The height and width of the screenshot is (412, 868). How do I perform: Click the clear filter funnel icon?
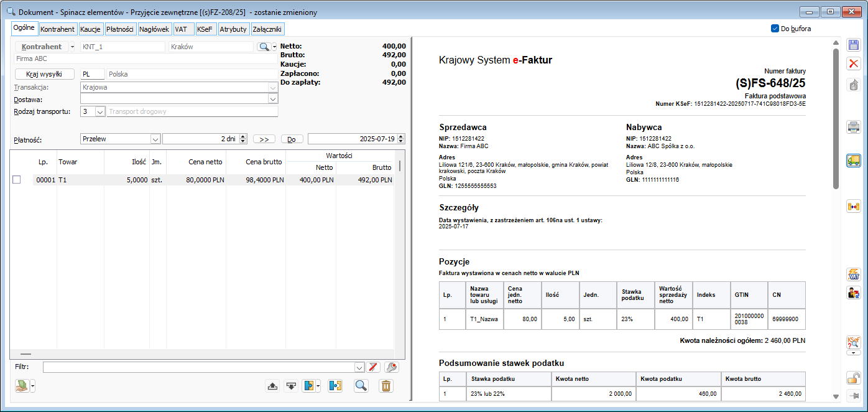tap(373, 367)
